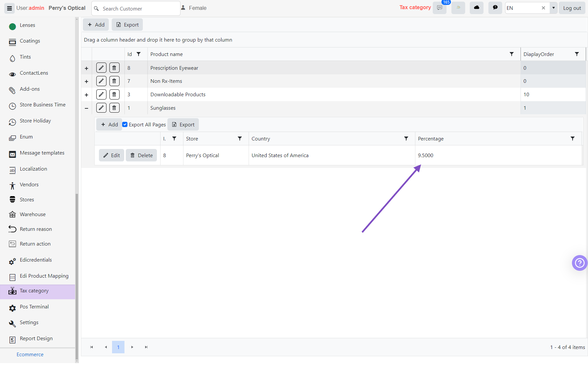Toggle Export All Pages checkbox
The image size is (588, 369).
pos(125,124)
